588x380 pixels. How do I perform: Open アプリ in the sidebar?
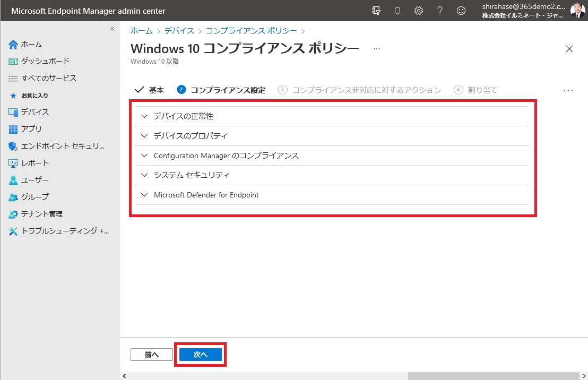click(31, 129)
